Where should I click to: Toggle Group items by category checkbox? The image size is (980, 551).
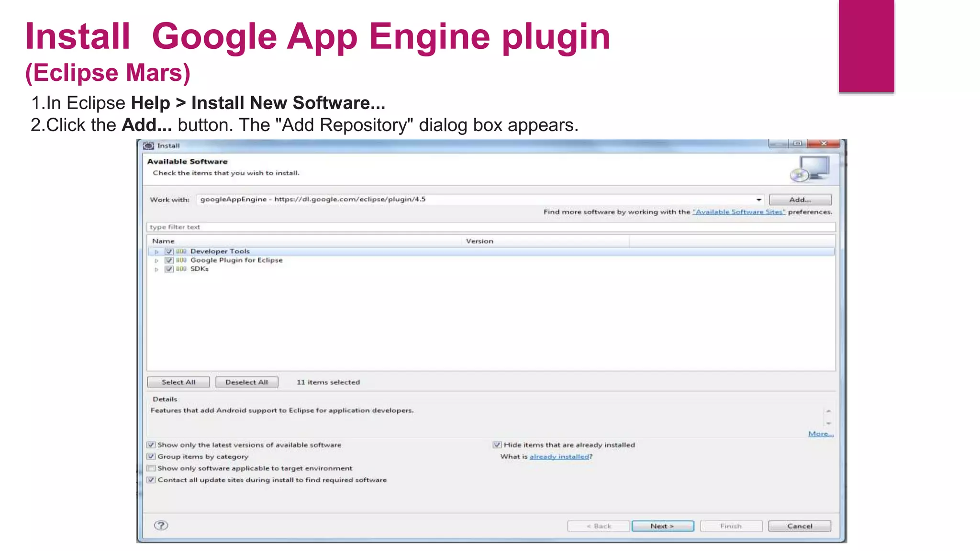pos(151,456)
